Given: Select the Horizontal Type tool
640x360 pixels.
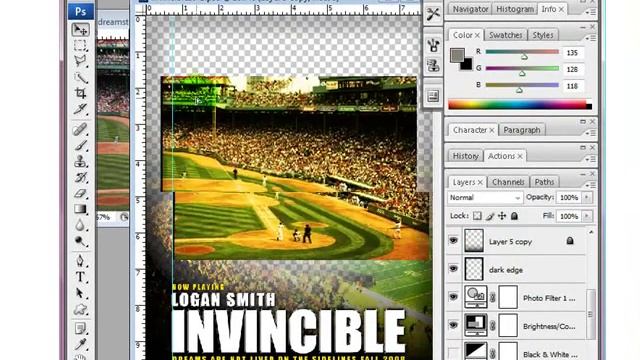Looking at the screenshot, I should (x=80, y=277).
